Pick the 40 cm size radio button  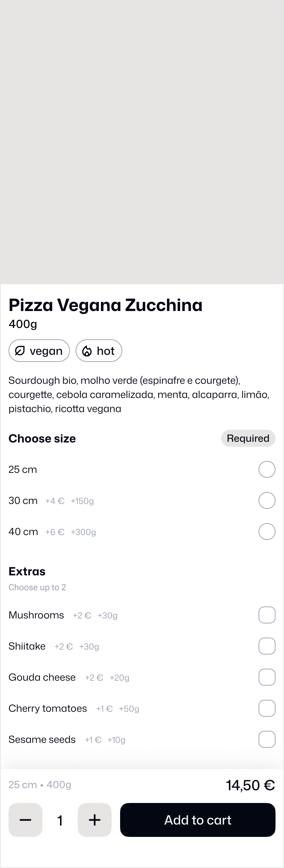click(x=267, y=532)
